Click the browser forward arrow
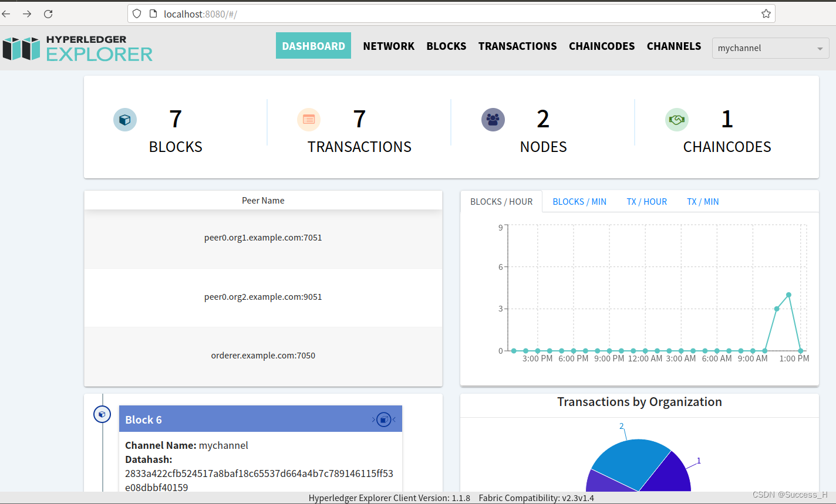The image size is (836, 504). click(27, 13)
